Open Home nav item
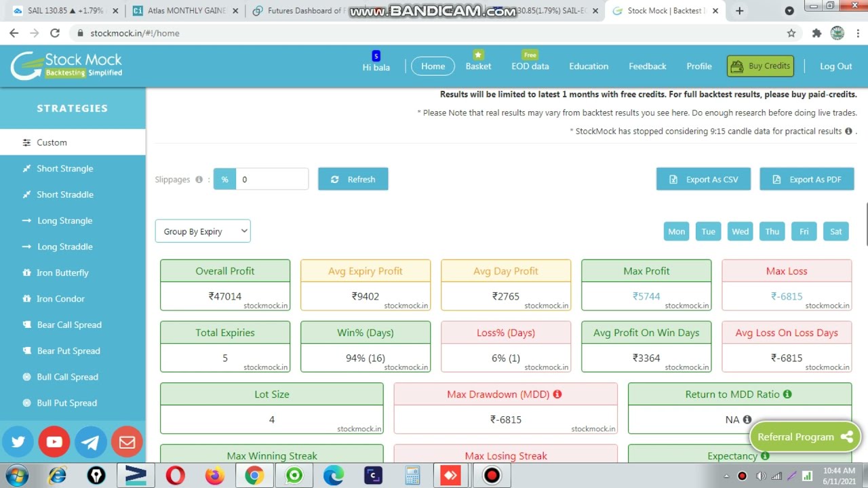Image resolution: width=868 pixels, height=488 pixels. pos(433,66)
